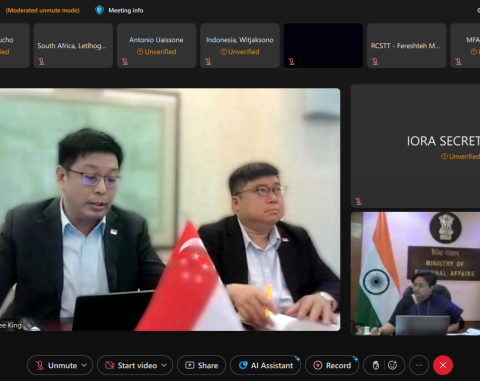Click the AI Assistant logo icon
The height and width of the screenshot is (381, 480).
[x=243, y=365]
